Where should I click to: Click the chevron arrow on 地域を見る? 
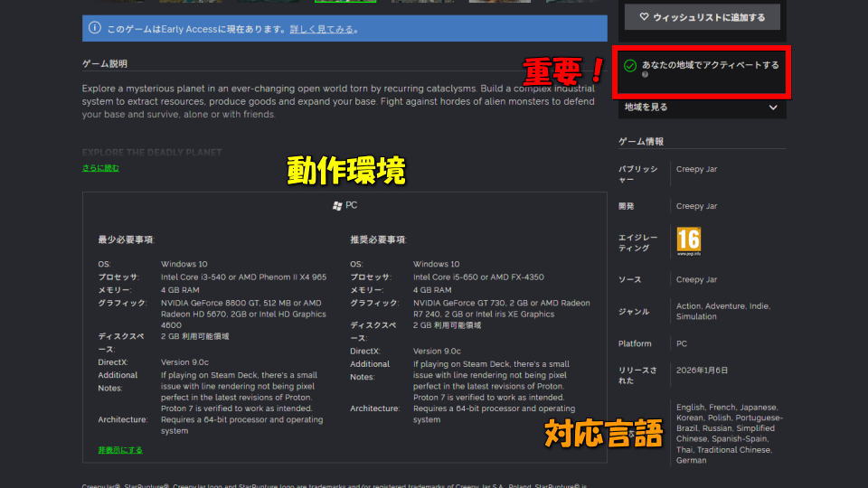click(772, 107)
